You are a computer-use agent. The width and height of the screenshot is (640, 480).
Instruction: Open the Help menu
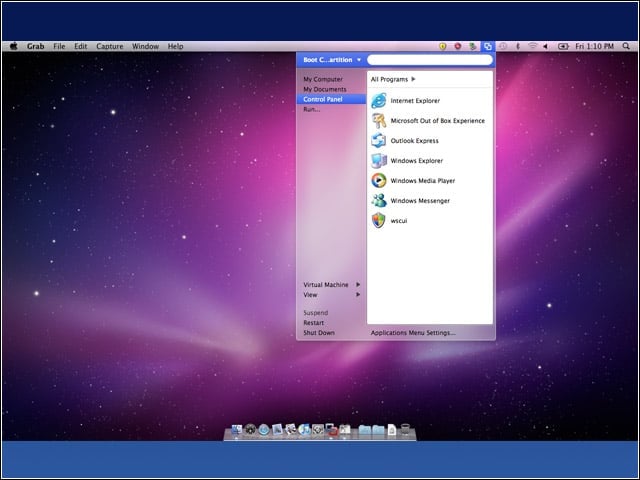176,47
